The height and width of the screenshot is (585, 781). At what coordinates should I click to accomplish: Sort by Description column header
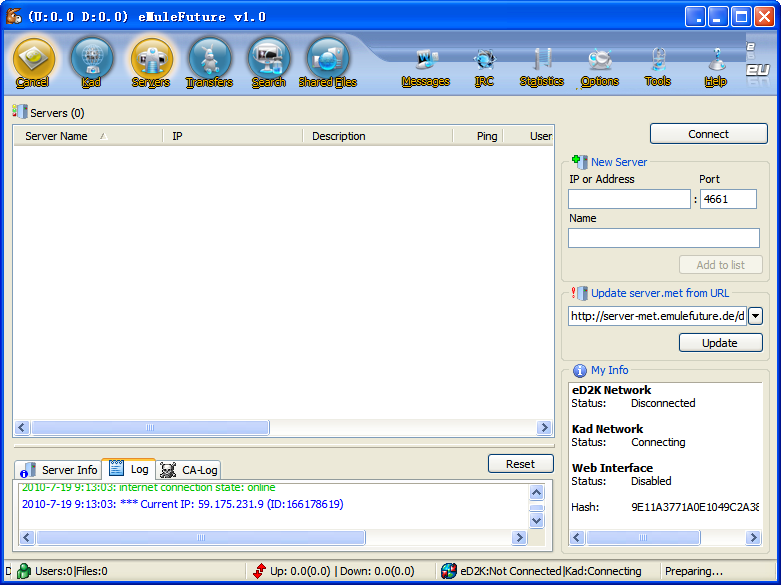[x=378, y=136]
